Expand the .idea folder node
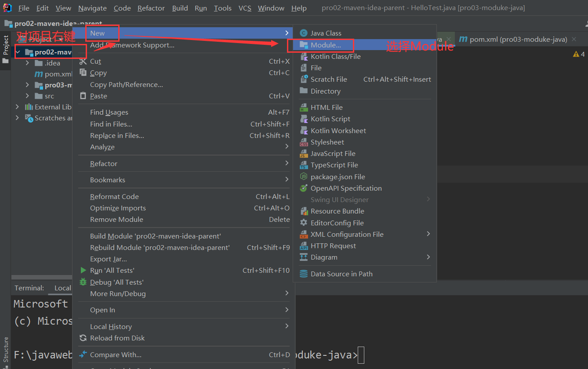 coord(28,63)
